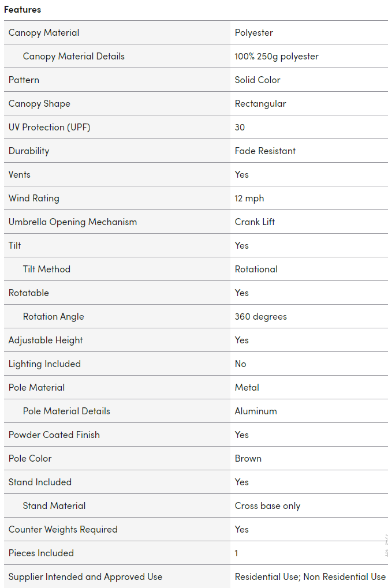388x588 pixels.
Task: Click the Crank Lift value
Action: pos(255,222)
